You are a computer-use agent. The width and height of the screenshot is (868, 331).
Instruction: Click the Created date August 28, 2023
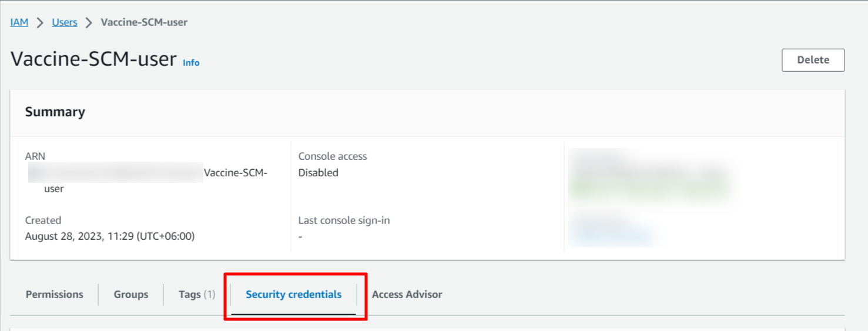click(110, 236)
